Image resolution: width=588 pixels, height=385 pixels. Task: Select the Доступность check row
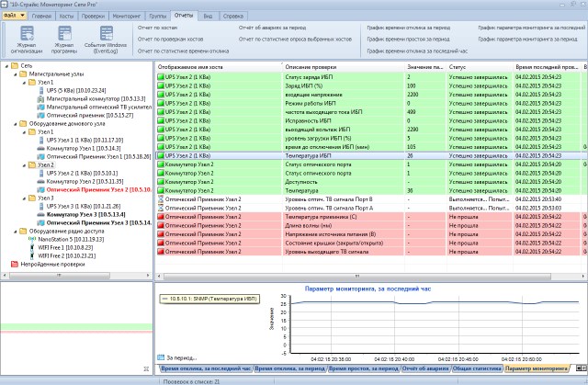pos(371,182)
